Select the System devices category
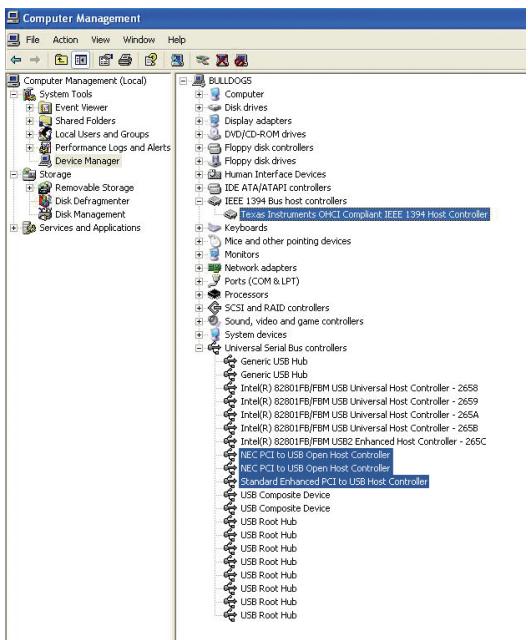This screenshot has height=640, width=528. [255, 334]
